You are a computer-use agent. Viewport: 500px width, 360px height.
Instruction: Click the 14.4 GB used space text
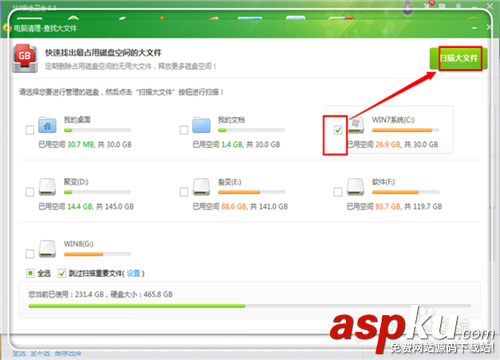click(x=80, y=207)
